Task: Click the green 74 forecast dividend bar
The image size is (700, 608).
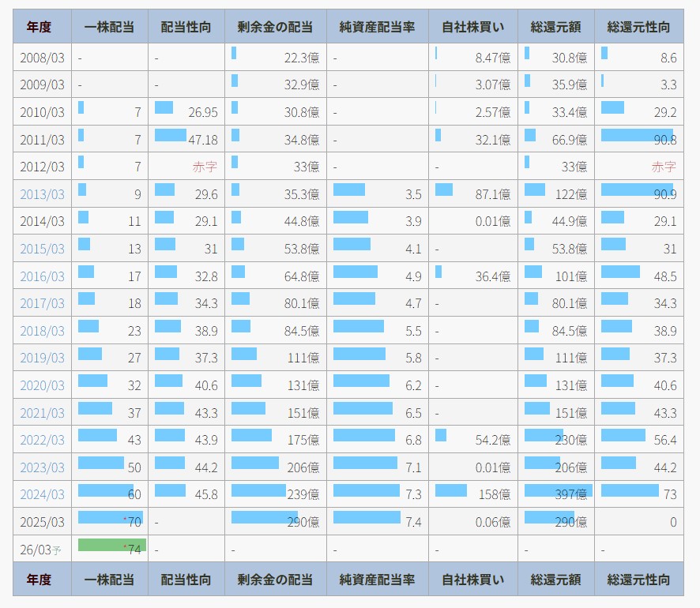Action: click(x=112, y=545)
